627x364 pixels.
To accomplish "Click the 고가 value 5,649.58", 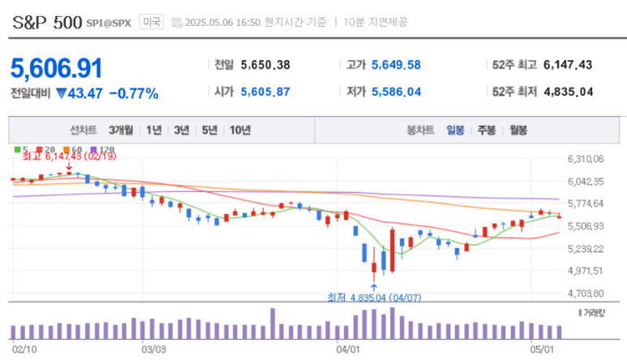I will coord(397,65).
